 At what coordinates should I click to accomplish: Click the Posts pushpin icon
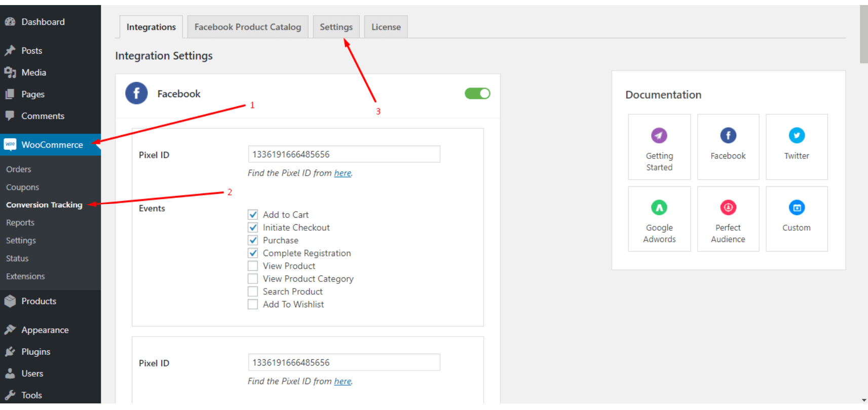click(x=10, y=51)
